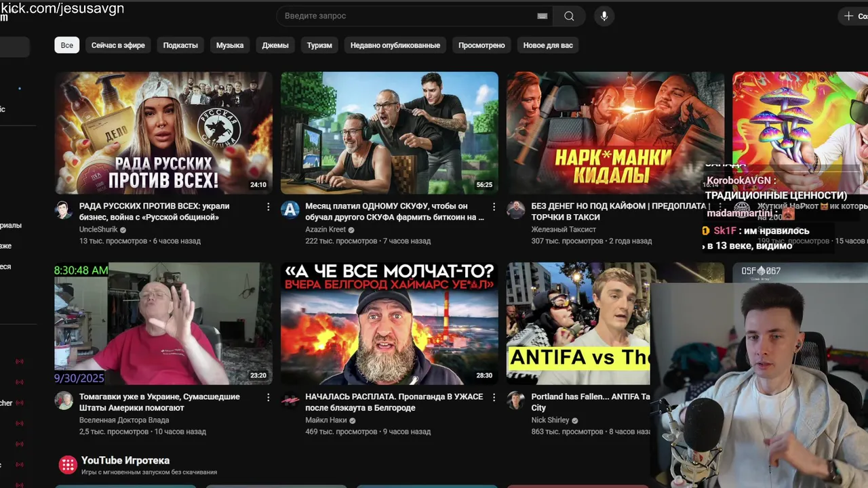This screenshot has width=868, height=488.
Task: Open title НАЧАЛАСЬ РАСПЛАТА. Пропаганда В УЖАСЕ
Action: 394,402
